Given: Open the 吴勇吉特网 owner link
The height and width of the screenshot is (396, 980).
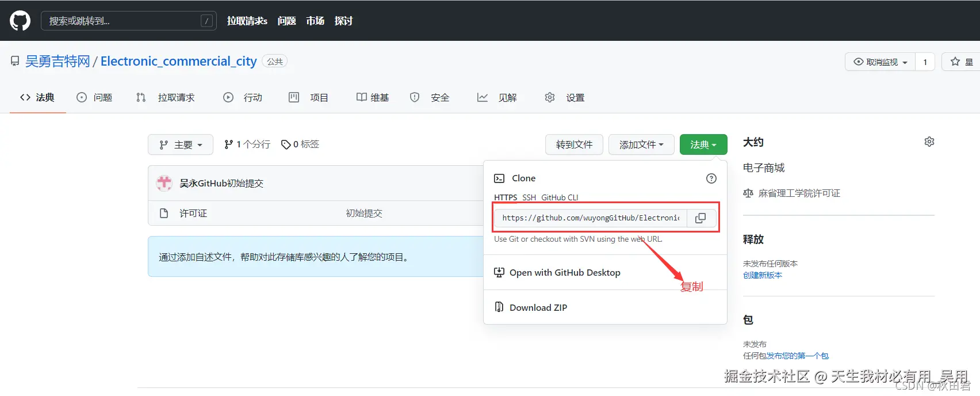Looking at the screenshot, I should click(x=58, y=61).
